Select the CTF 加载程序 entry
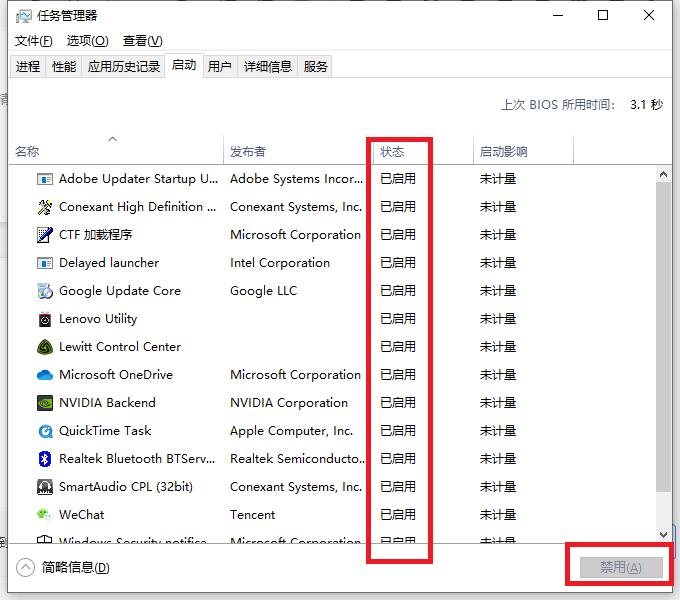The image size is (680, 600). click(x=95, y=235)
